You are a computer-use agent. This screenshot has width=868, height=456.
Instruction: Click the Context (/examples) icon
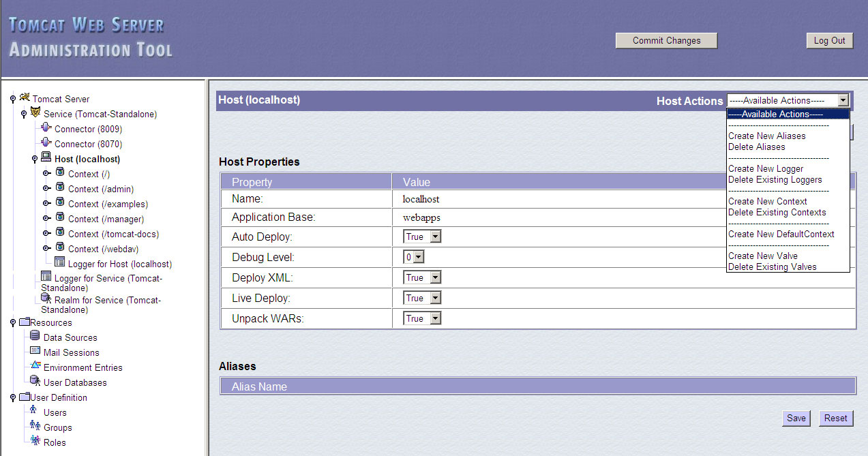[60, 203]
